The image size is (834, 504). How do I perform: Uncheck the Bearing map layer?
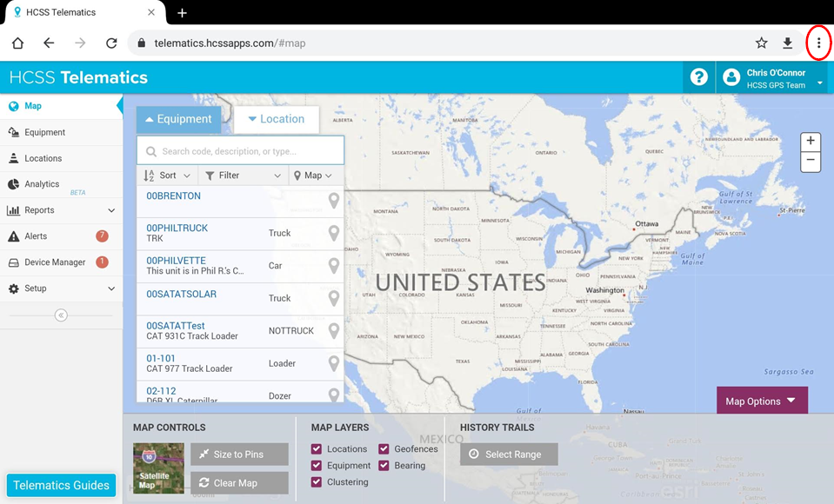pos(384,465)
